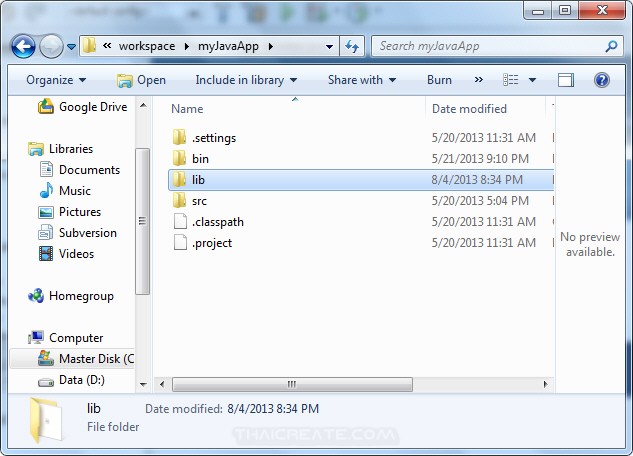Go back with the blue Back arrow
The height and width of the screenshot is (456, 633).
23,46
